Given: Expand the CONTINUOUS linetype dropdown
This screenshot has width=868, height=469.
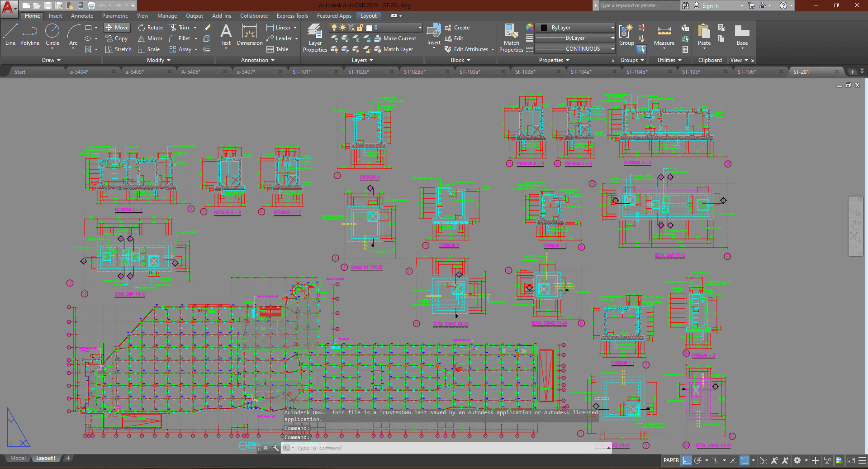Looking at the screenshot, I should tap(612, 49).
